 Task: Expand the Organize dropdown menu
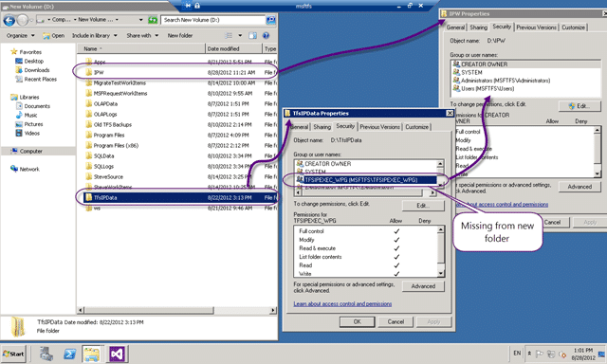coord(21,36)
